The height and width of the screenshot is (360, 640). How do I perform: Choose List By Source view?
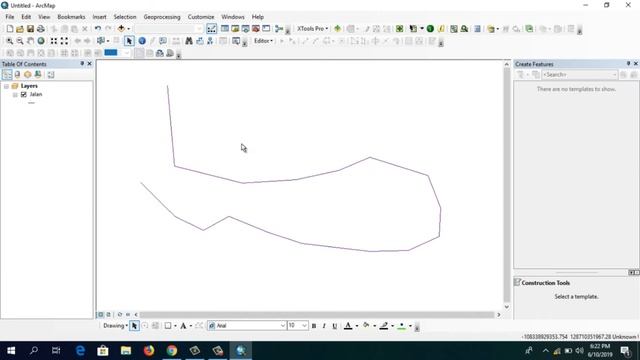click(x=18, y=75)
